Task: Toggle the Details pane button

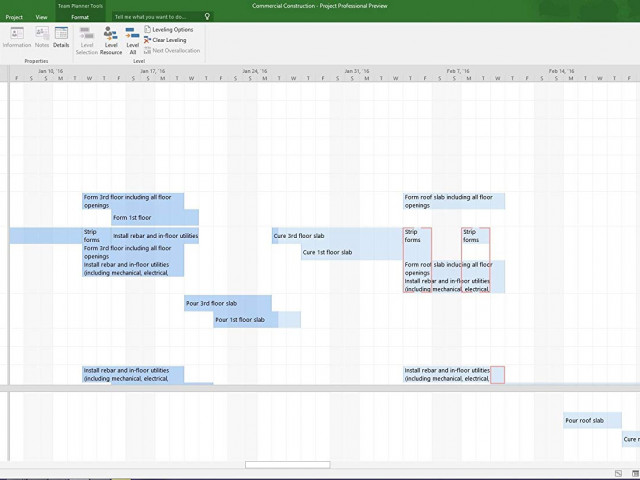Action: 61,37
